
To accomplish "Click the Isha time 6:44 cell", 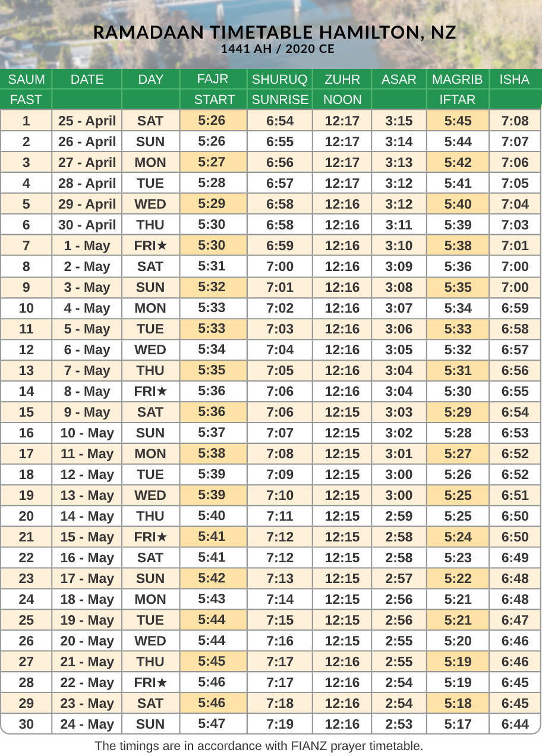I will (515, 724).
